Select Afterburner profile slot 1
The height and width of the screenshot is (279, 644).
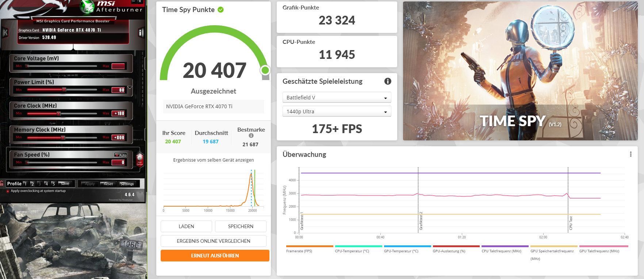25,184
